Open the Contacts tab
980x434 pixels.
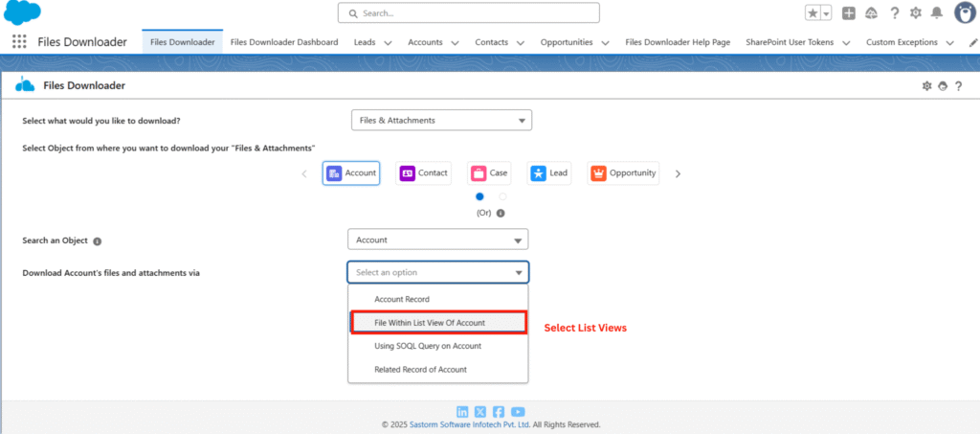click(491, 42)
